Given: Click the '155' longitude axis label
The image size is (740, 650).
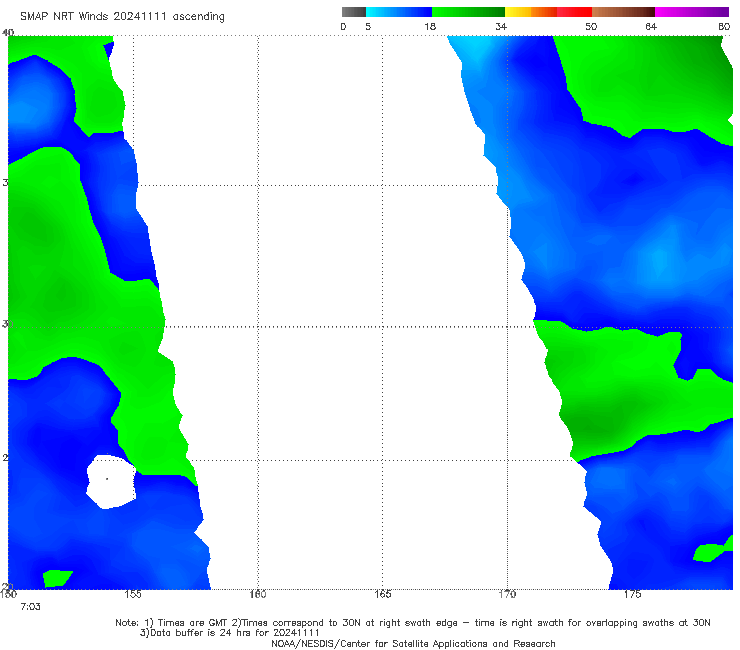Looking at the screenshot, I should (x=133, y=594).
